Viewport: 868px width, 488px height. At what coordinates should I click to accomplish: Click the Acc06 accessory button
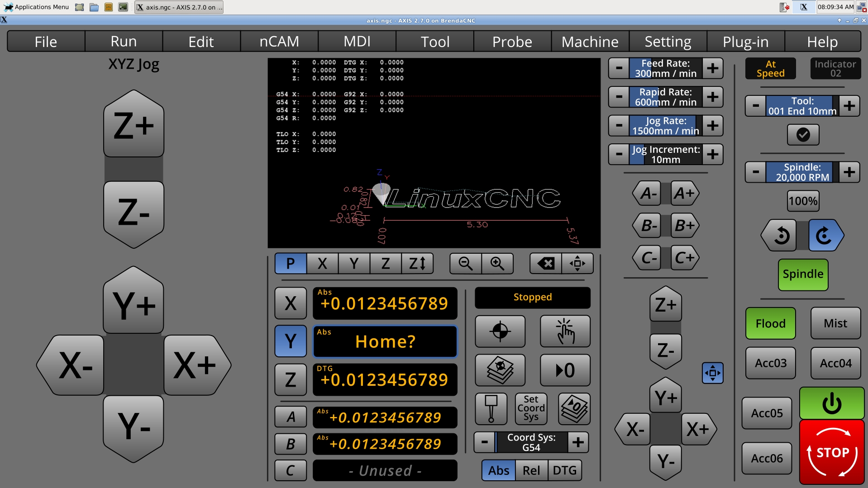click(767, 458)
